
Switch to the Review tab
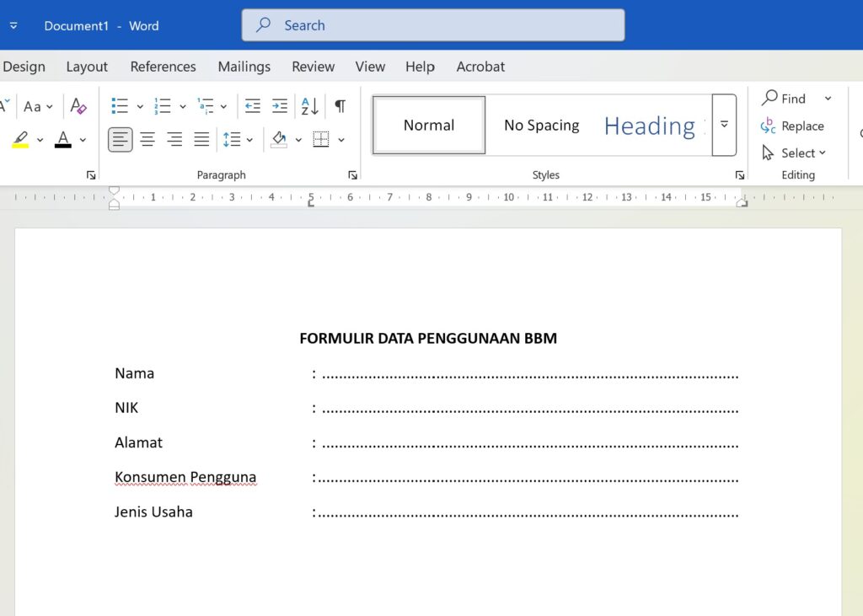point(313,66)
